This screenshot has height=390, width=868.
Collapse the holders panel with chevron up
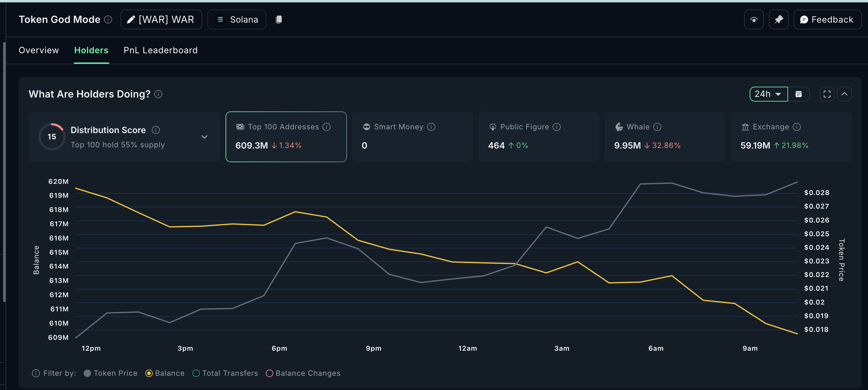844,94
